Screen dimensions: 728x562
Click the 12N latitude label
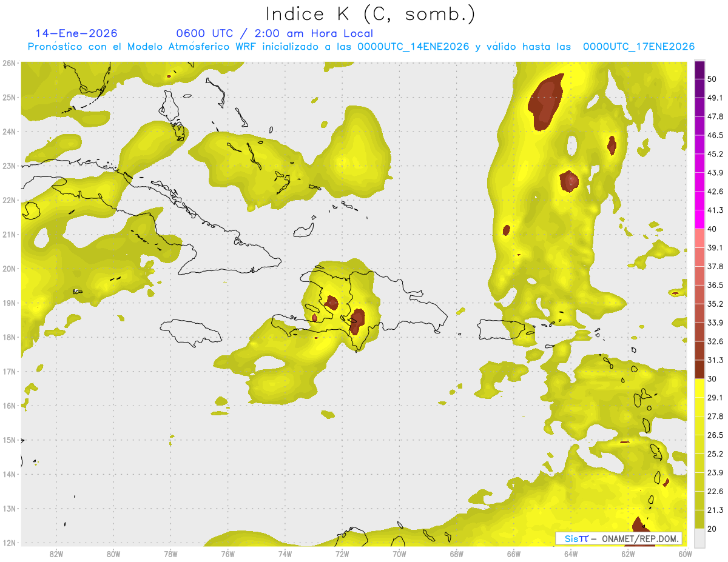pyautogui.click(x=8, y=543)
